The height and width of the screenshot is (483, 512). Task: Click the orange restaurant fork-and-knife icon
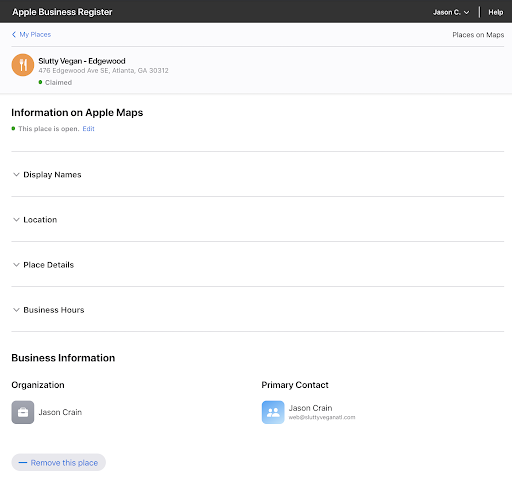pos(23,65)
